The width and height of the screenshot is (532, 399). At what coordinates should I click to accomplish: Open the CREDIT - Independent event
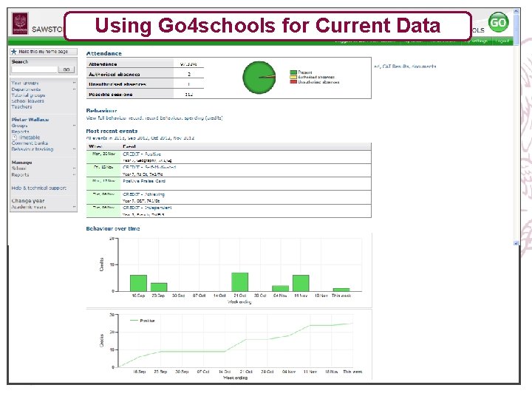click(x=147, y=208)
